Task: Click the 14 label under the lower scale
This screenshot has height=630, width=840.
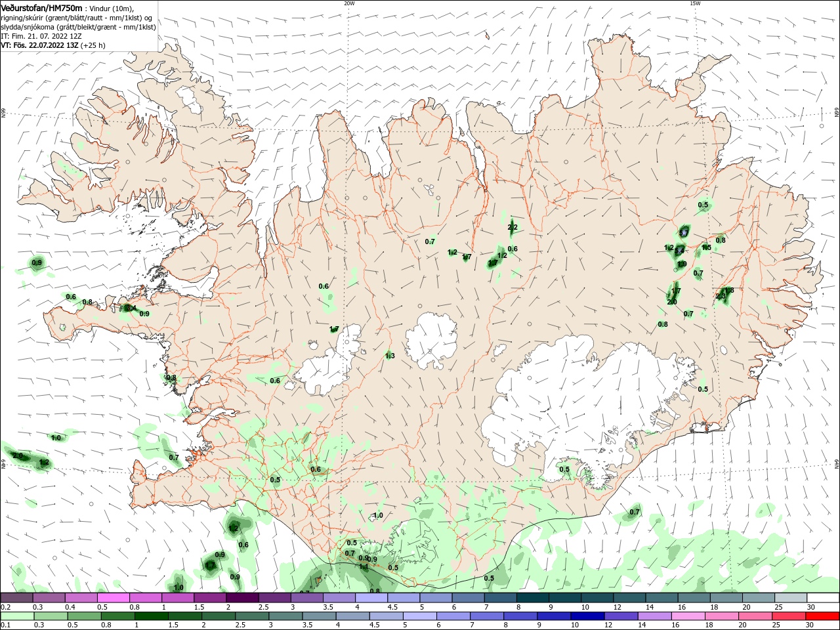Action: point(642,625)
